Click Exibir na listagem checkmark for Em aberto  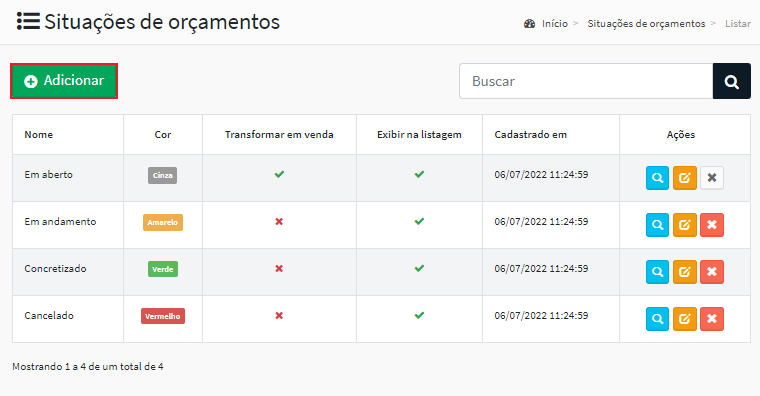pos(419,174)
